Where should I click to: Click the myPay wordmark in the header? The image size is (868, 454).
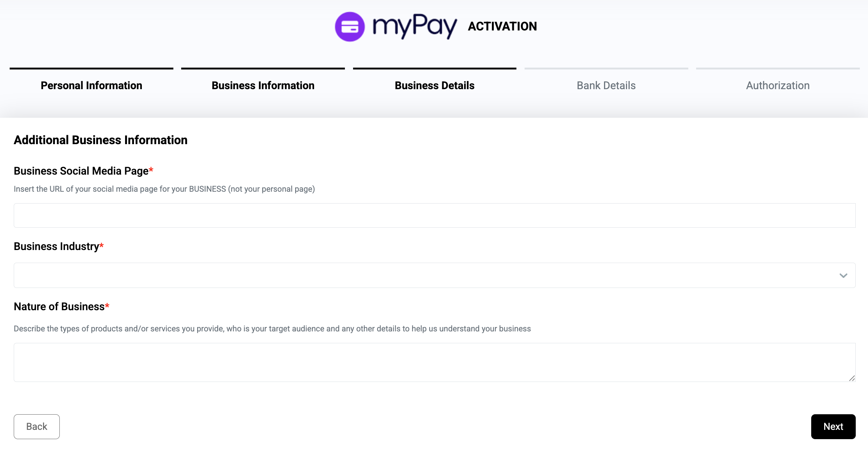tap(415, 26)
